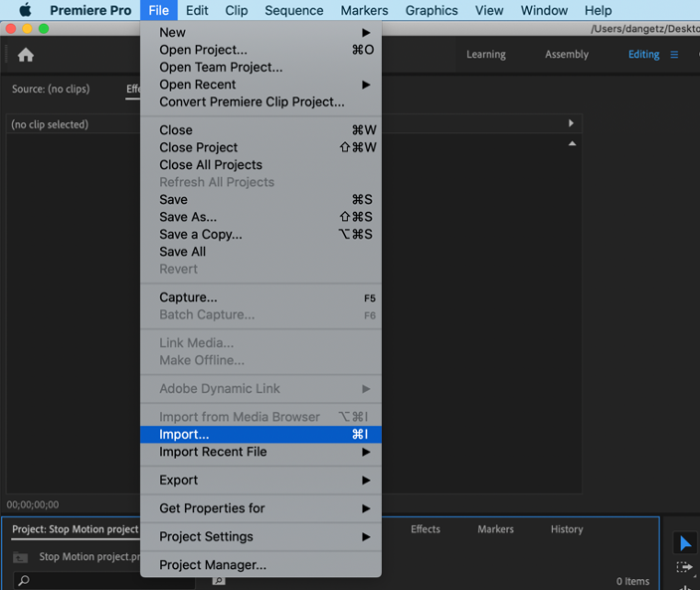Open the Apple menu
The image size is (700, 590).
point(26,10)
